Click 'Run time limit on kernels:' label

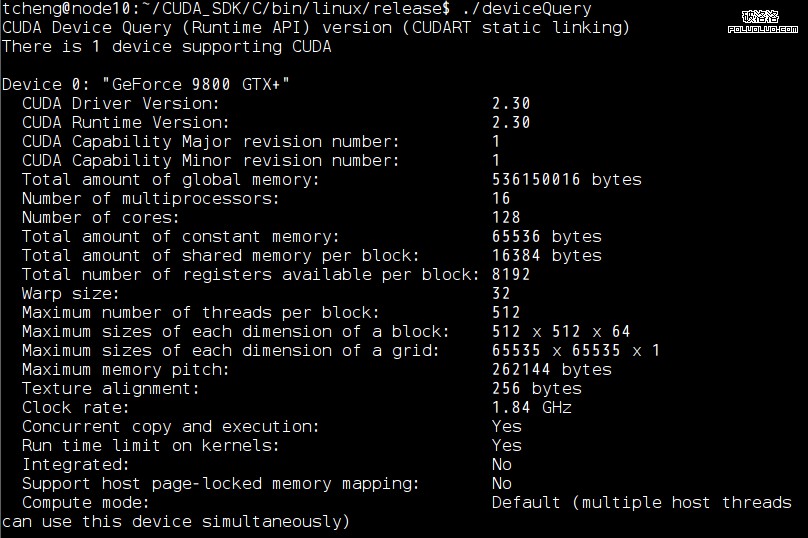(x=150, y=446)
